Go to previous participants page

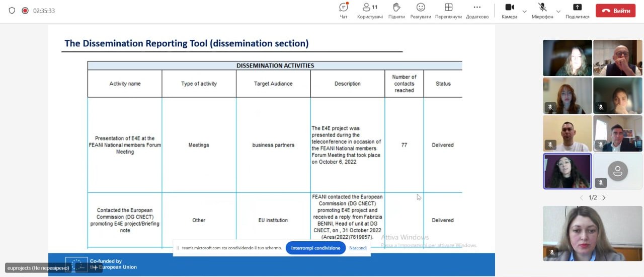pos(582,197)
